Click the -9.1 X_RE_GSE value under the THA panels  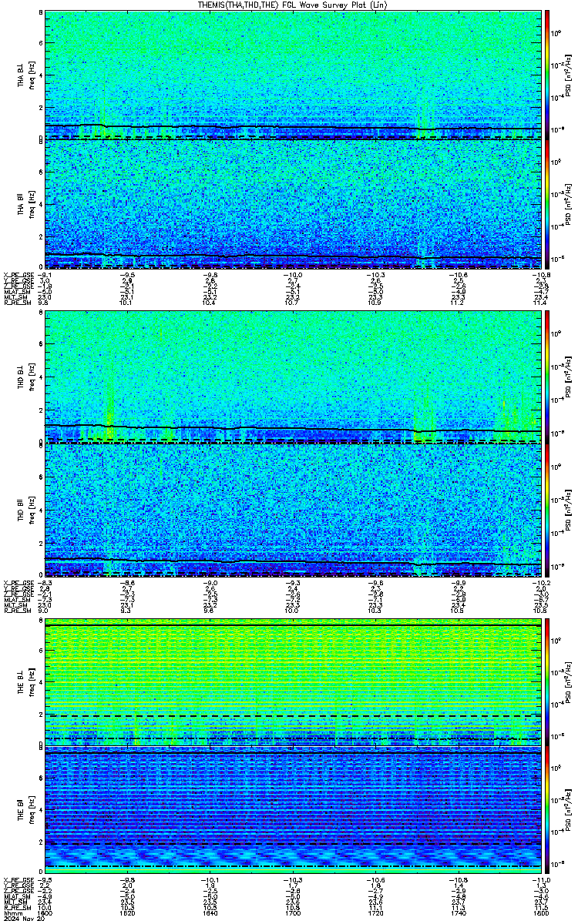tap(45, 274)
